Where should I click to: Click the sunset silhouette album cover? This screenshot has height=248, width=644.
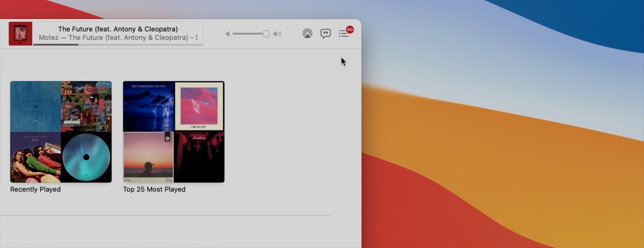point(149,157)
